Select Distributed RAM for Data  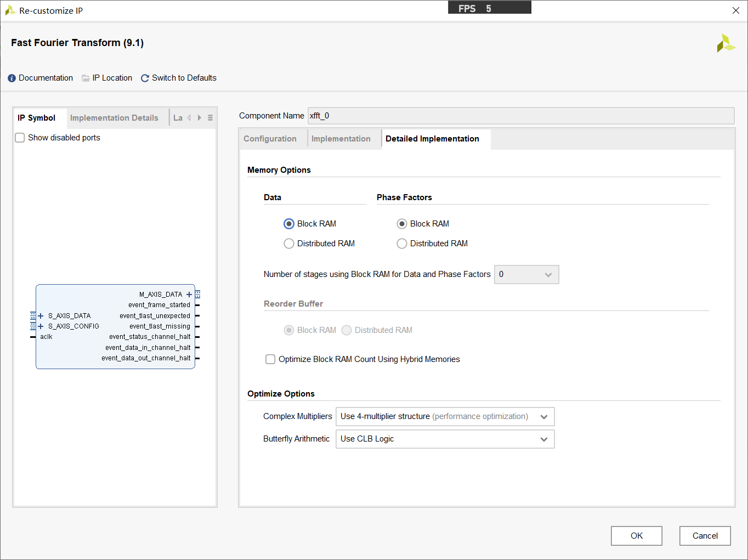(289, 244)
